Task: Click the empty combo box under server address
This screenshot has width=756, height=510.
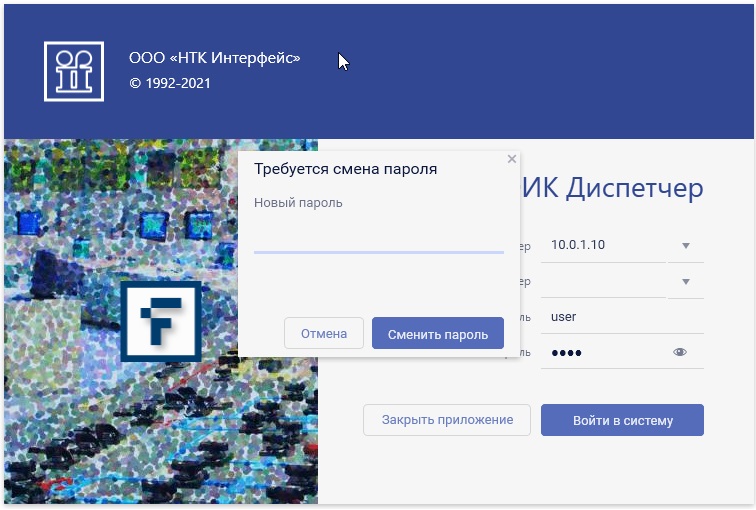Action: [x=603, y=282]
